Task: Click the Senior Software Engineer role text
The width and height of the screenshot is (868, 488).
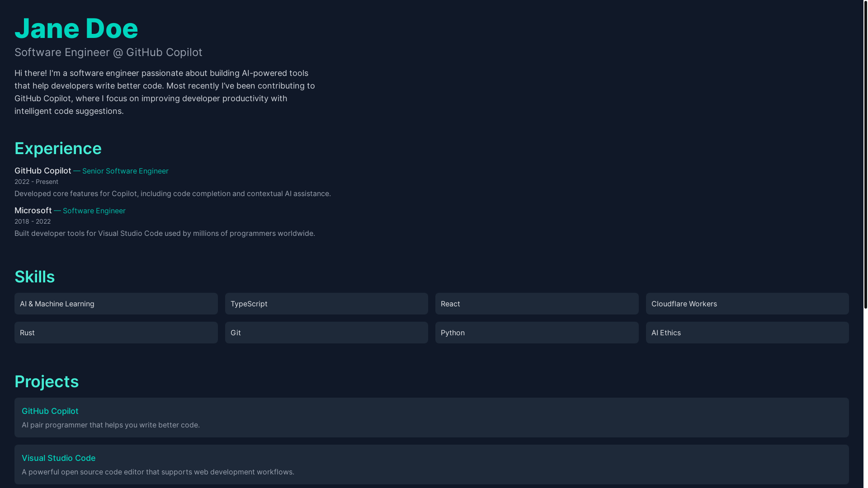Action: [125, 171]
